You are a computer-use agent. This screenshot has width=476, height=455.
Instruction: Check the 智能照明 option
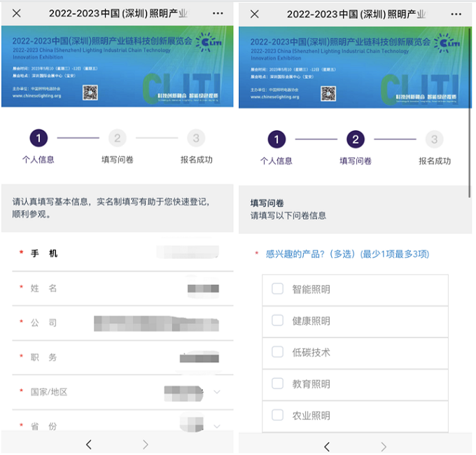(x=278, y=288)
